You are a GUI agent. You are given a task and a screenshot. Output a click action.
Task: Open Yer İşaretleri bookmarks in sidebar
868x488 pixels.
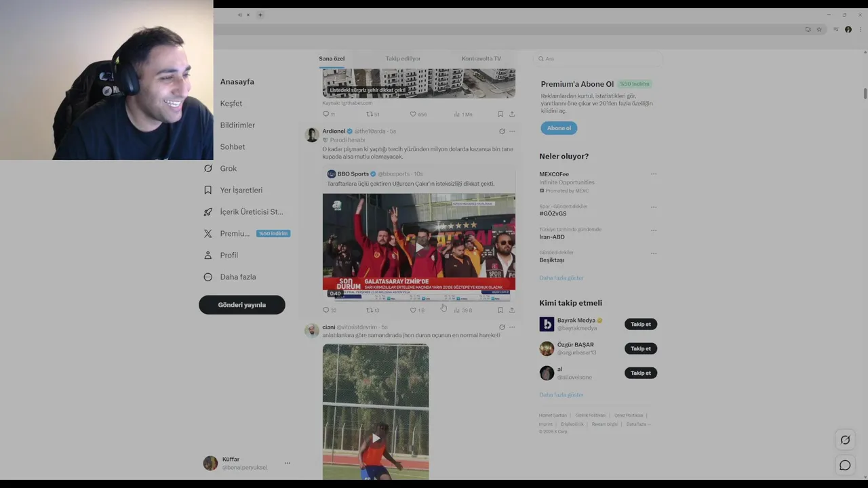coord(233,190)
